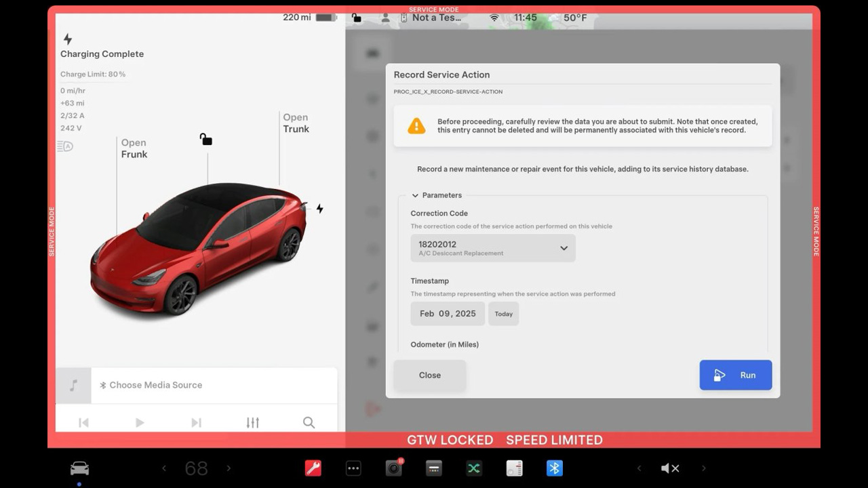Open the Trunk
The image size is (868, 488).
tap(296, 123)
